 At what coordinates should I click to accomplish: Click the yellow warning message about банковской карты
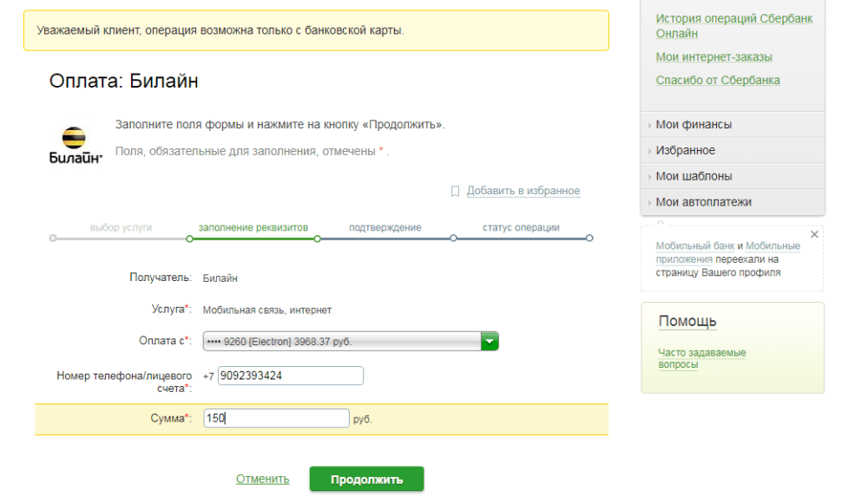click(316, 30)
